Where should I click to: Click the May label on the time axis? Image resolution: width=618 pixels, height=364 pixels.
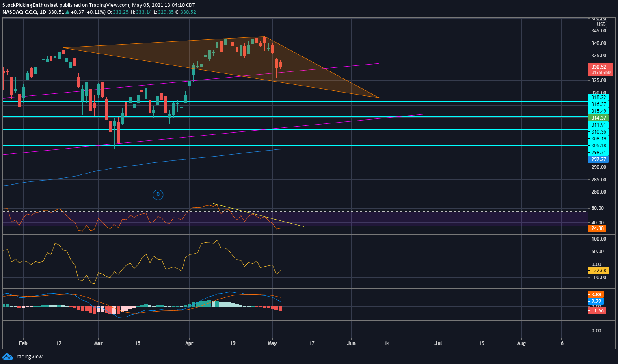[x=272, y=343]
